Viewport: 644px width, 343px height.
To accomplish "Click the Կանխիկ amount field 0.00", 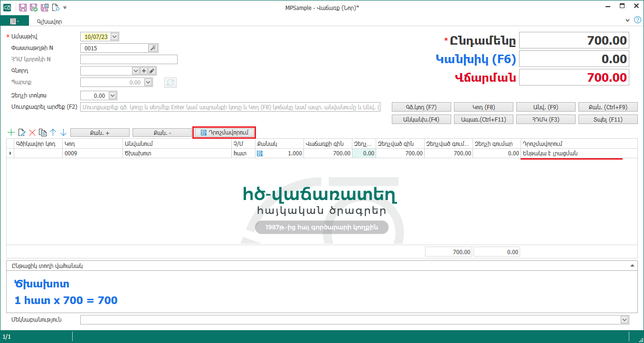I will point(574,59).
